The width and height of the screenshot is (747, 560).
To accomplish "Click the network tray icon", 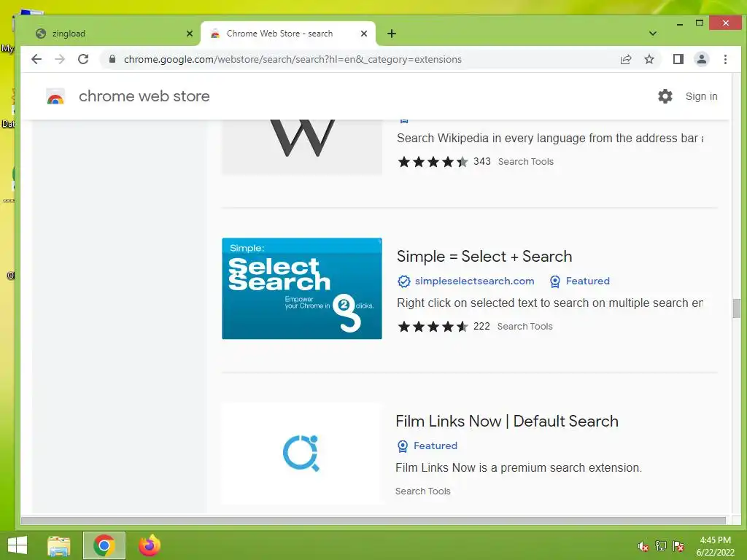I will [x=660, y=546].
